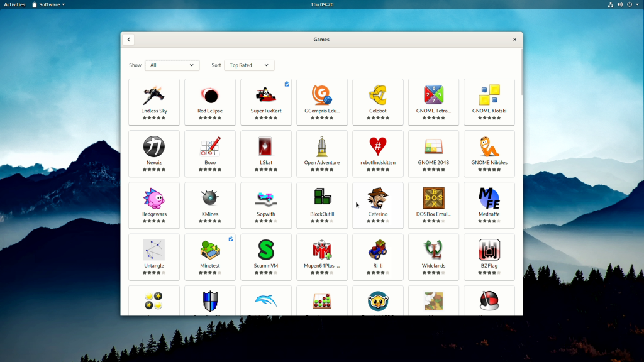
Task: Open GNOME 2048
Action: [x=433, y=153]
